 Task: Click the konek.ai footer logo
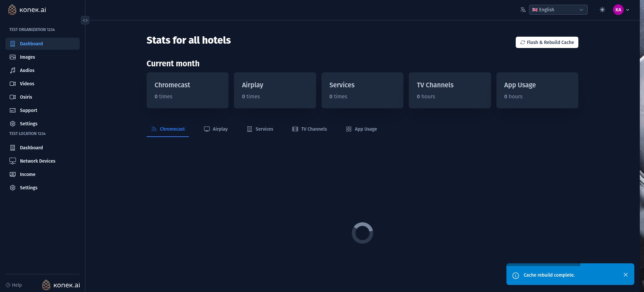pyautogui.click(x=61, y=285)
